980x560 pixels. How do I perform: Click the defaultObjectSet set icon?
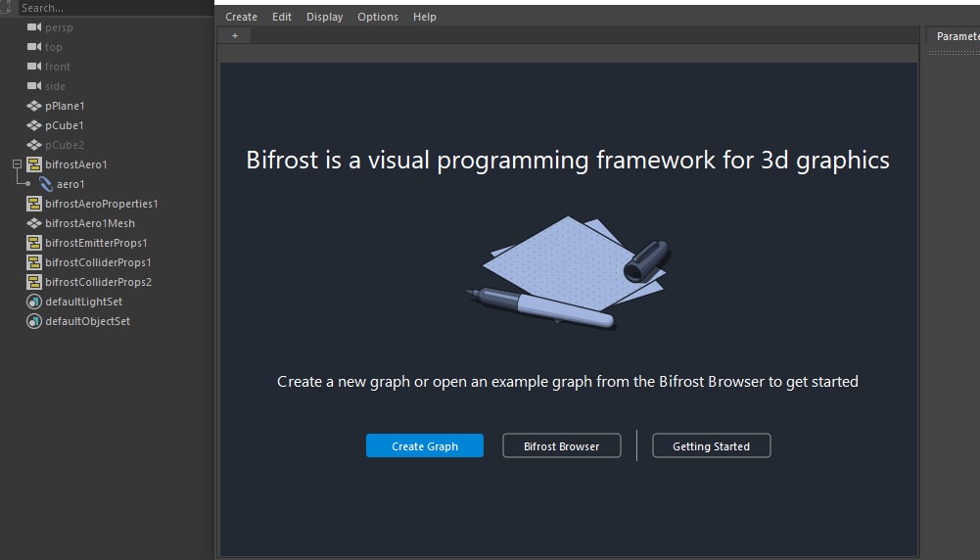pos(34,321)
